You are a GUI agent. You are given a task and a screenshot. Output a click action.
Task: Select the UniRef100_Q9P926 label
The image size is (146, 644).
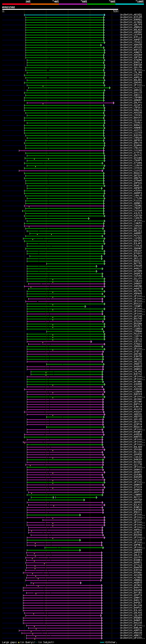click(131, 183)
